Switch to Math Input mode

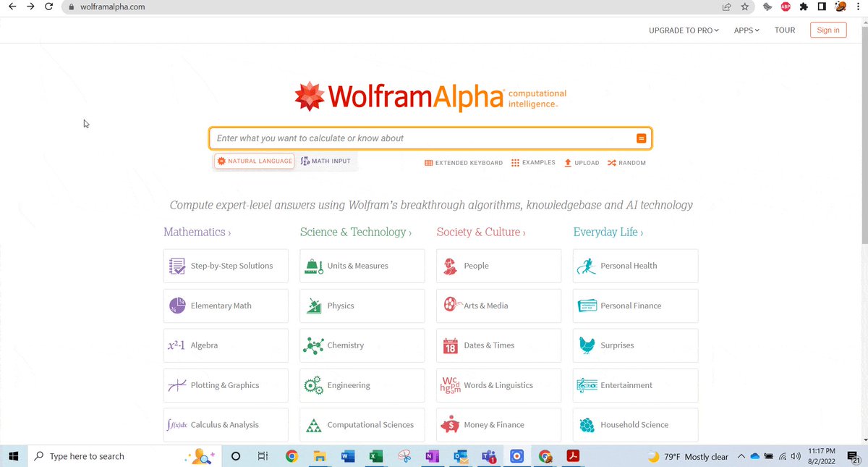click(325, 161)
